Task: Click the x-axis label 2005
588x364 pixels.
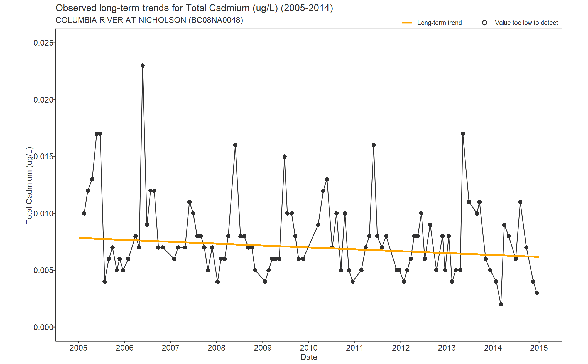Action: 79,348
